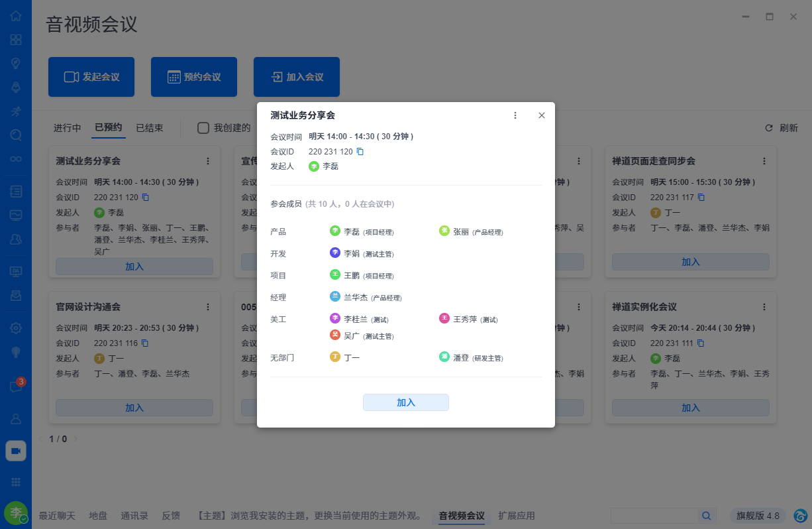This screenshot has width=812, height=529.
Task: Click the copy icon beside meeting ID in dialog
Action: (360, 152)
